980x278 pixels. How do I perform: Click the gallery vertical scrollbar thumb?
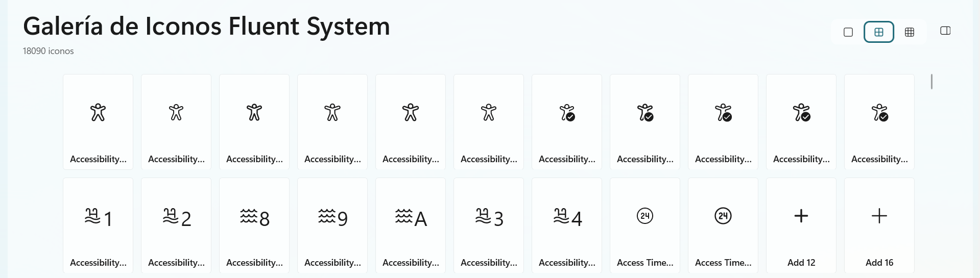tap(932, 82)
